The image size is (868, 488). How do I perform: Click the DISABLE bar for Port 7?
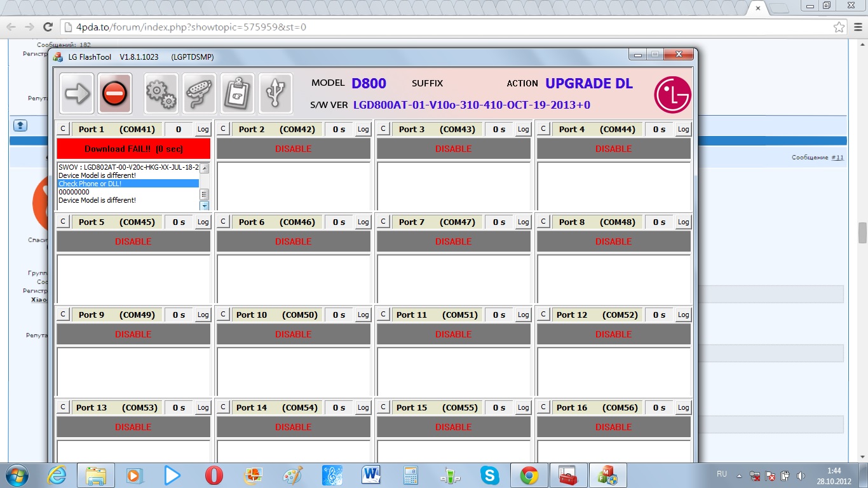pyautogui.click(x=454, y=241)
